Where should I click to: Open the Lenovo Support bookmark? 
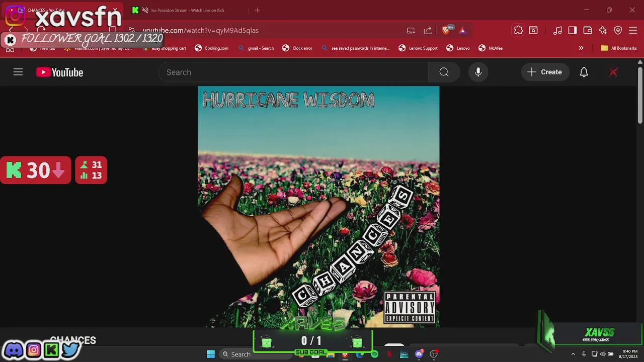pos(418,48)
